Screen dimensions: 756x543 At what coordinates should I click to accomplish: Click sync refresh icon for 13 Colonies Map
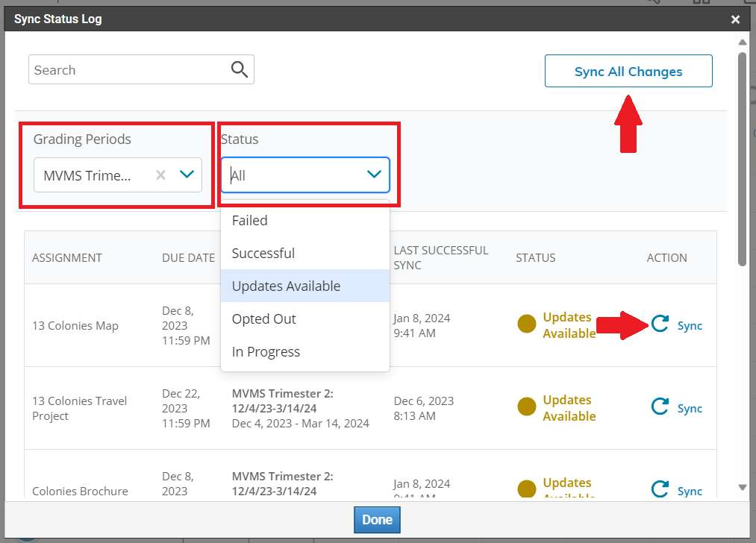[660, 324]
